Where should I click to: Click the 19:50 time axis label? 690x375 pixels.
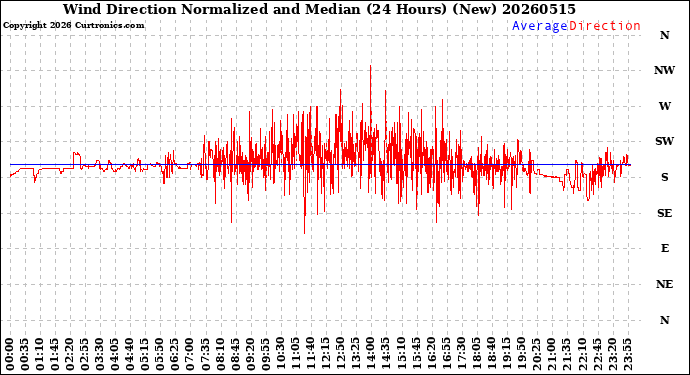pos(521,354)
